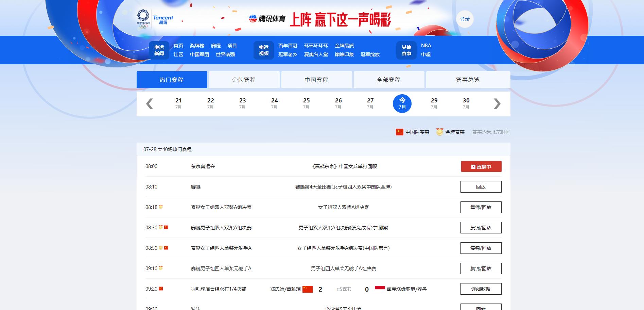Select July 29 in the date strip

pyautogui.click(x=434, y=103)
